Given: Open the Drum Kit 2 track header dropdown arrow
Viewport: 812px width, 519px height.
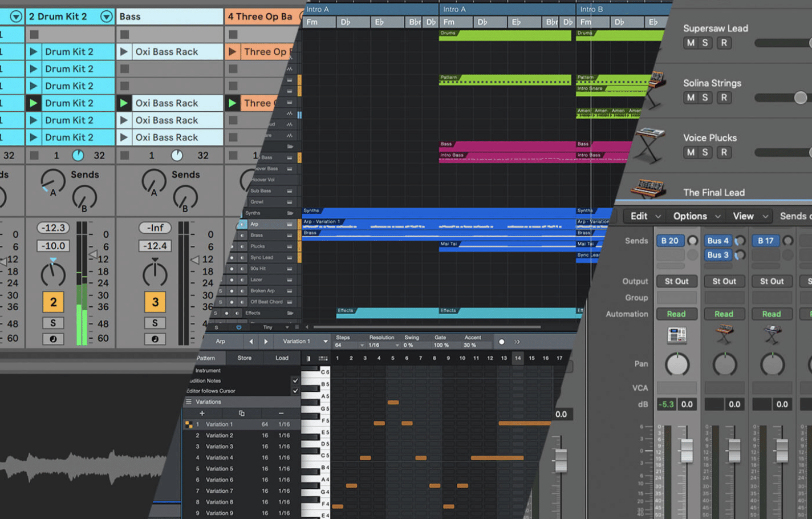Looking at the screenshot, I should coord(106,17).
